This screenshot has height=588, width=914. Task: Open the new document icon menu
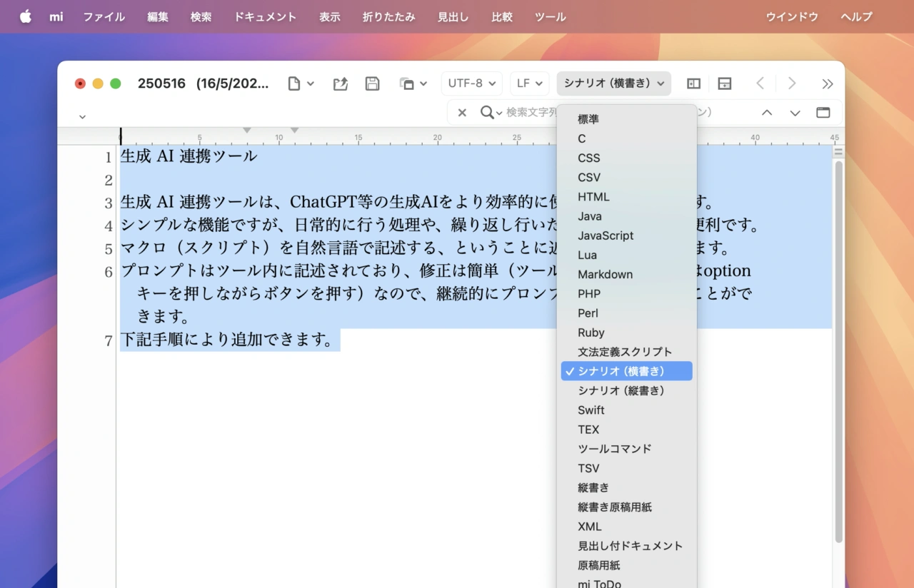point(301,83)
